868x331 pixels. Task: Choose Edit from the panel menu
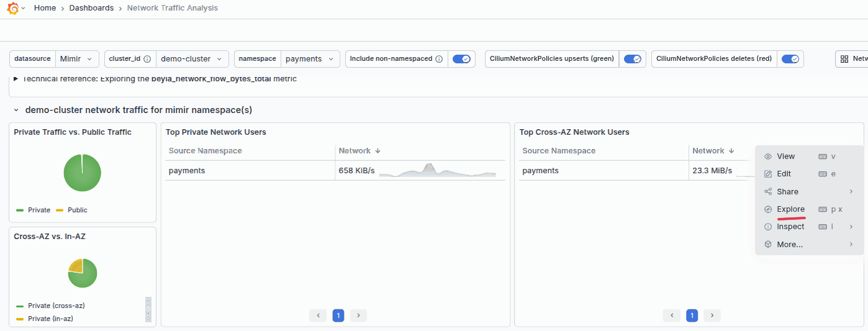point(809,174)
